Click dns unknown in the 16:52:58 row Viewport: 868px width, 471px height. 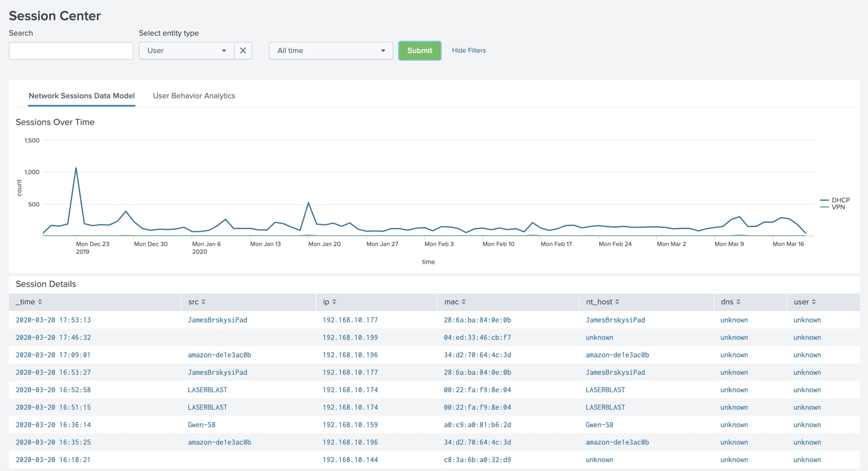734,390
